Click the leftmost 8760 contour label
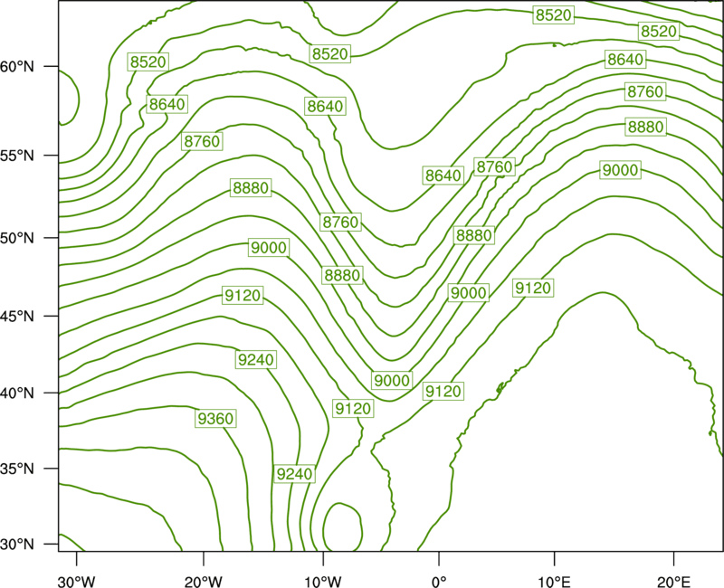 [x=202, y=141]
